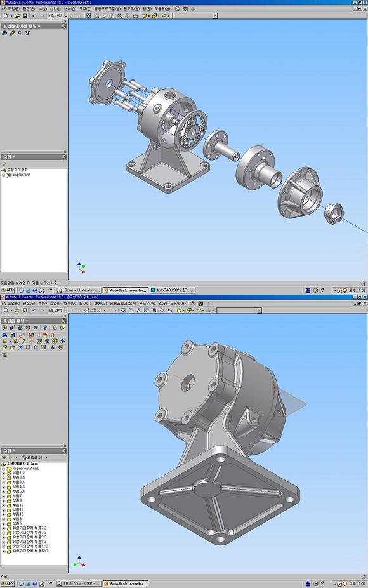Screen dimensions: 368x588
Task: Click AutoCAD 2002 taskbar button
Action: [x=172, y=290]
